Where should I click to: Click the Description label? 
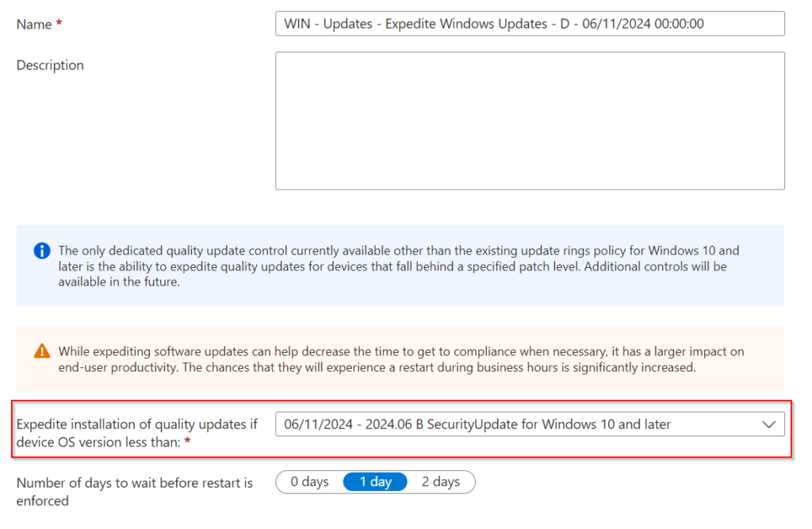(x=50, y=65)
